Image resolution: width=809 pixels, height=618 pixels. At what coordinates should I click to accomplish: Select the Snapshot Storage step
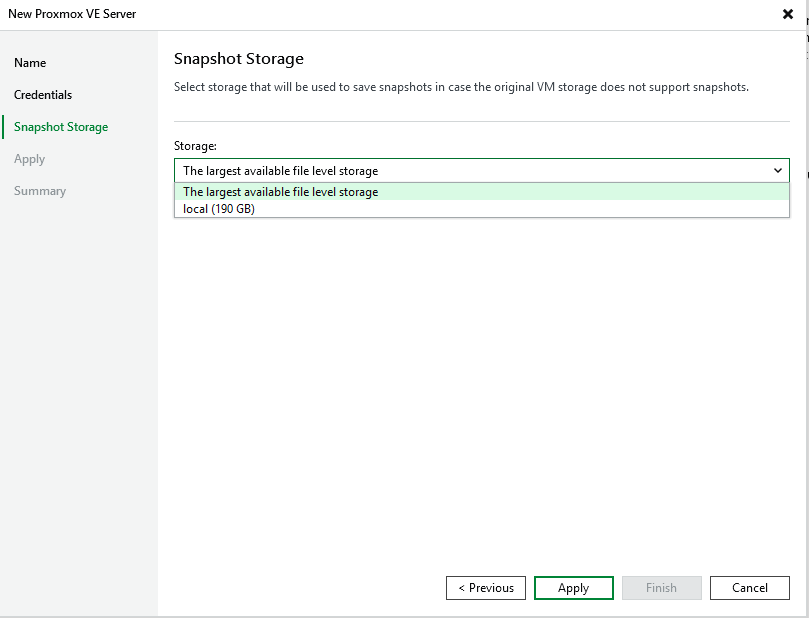click(x=61, y=127)
